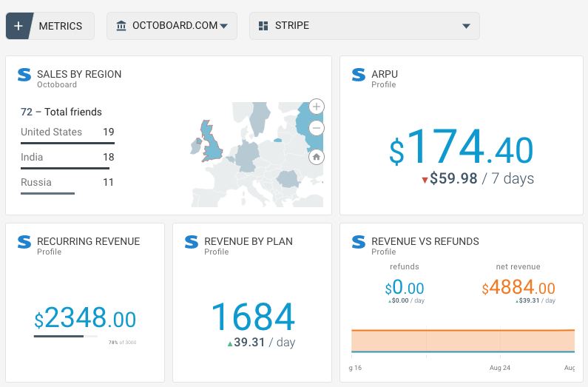
Task: Click the '$39.31 / day' net revenue change
Action: tap(537, 300)
